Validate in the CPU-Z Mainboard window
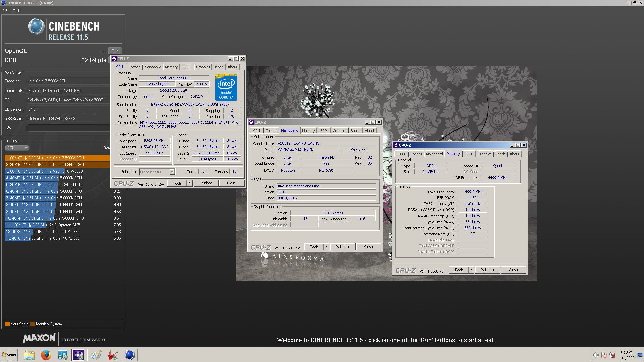Image resolution: width=644 pixels, height=362 pixels. pyautogui.click(x=342, y=247)
